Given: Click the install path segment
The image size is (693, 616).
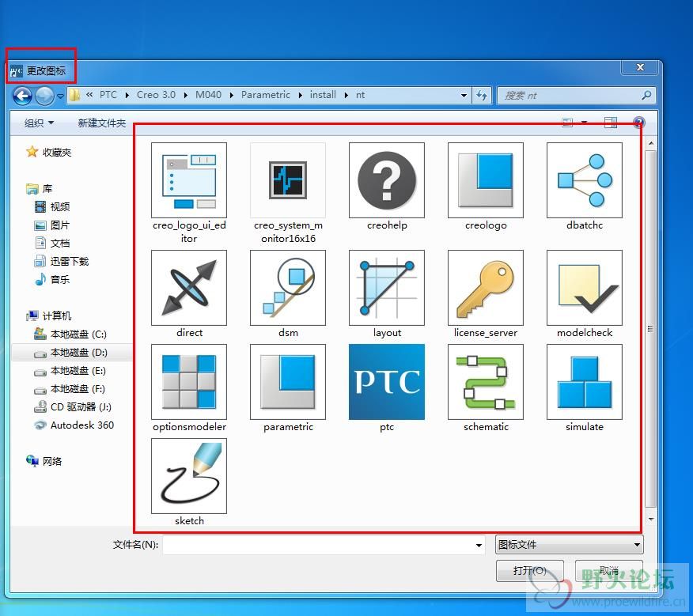Looking at the screenshot, I should 323,95.
